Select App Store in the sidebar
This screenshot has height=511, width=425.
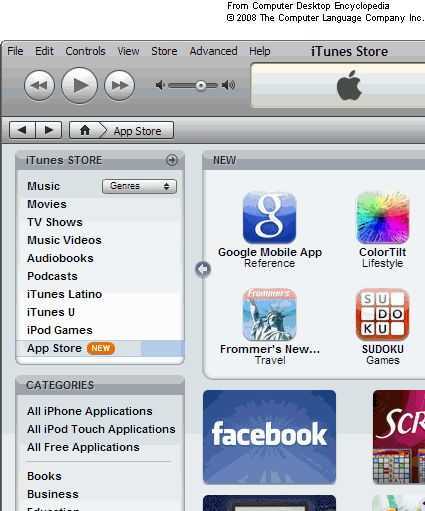(x=100, y=348)
